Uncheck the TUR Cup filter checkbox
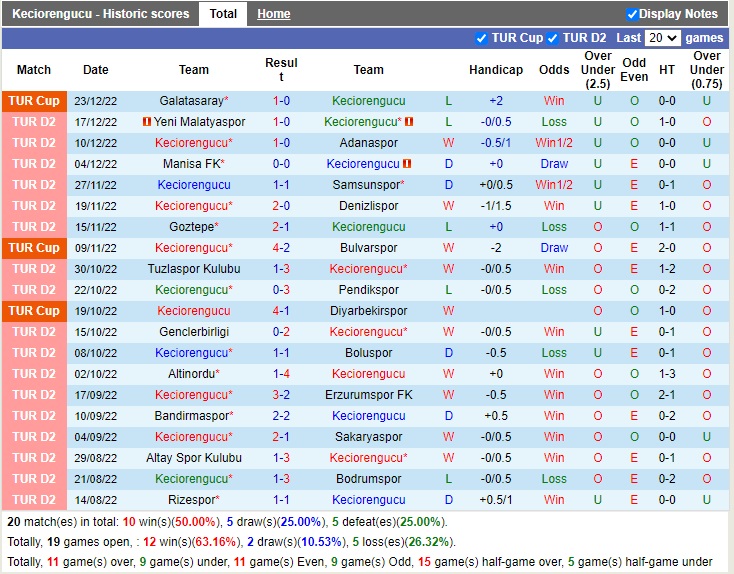 tap(482, 38)
